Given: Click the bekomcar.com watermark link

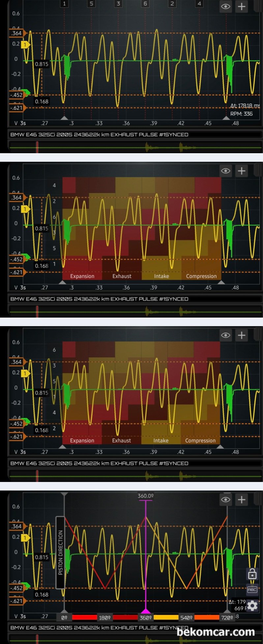Looking at the screenshot, I should [x=216, y=632].
